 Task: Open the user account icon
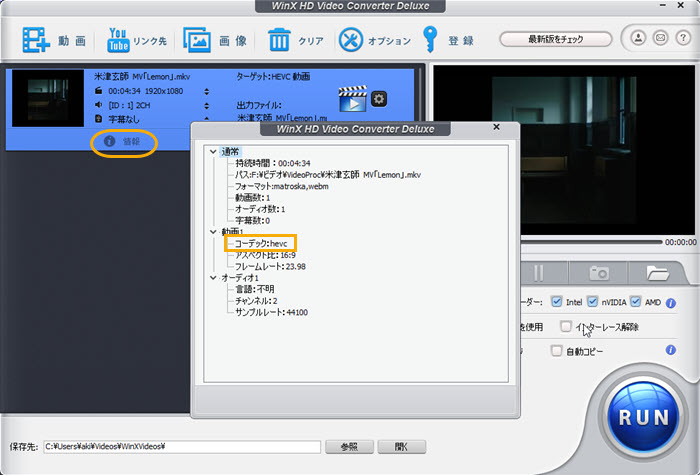click(638, 38)
